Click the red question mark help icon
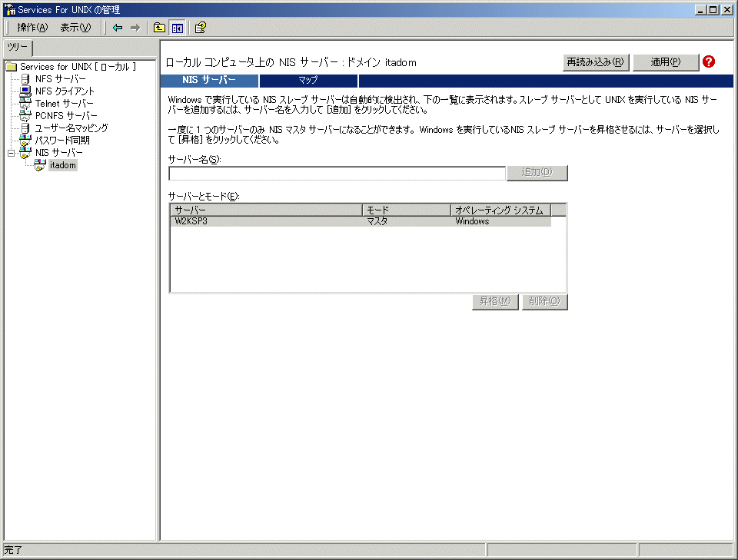Image resolution: width=738 pixels, height=560 pixels. click(708, 61)
